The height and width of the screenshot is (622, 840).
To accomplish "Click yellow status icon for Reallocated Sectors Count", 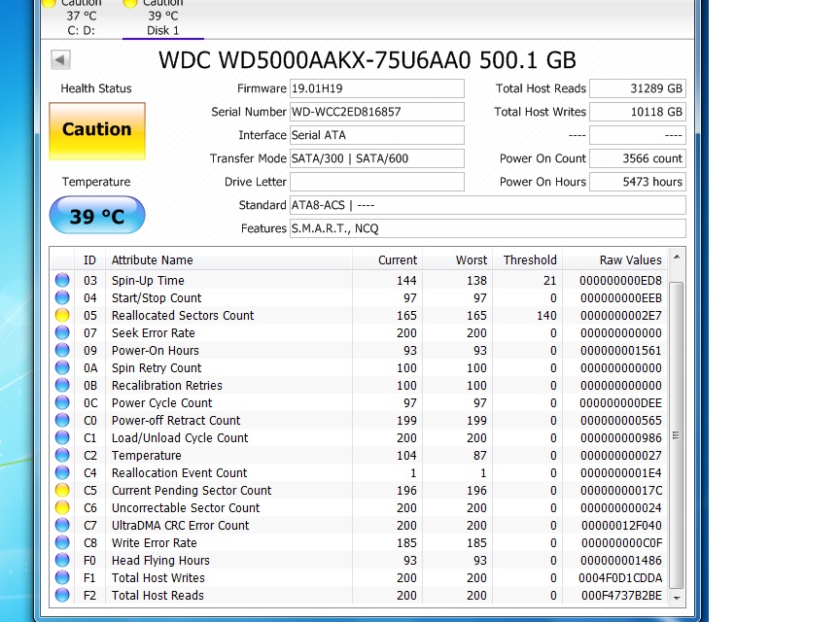I will click(62, 315).
